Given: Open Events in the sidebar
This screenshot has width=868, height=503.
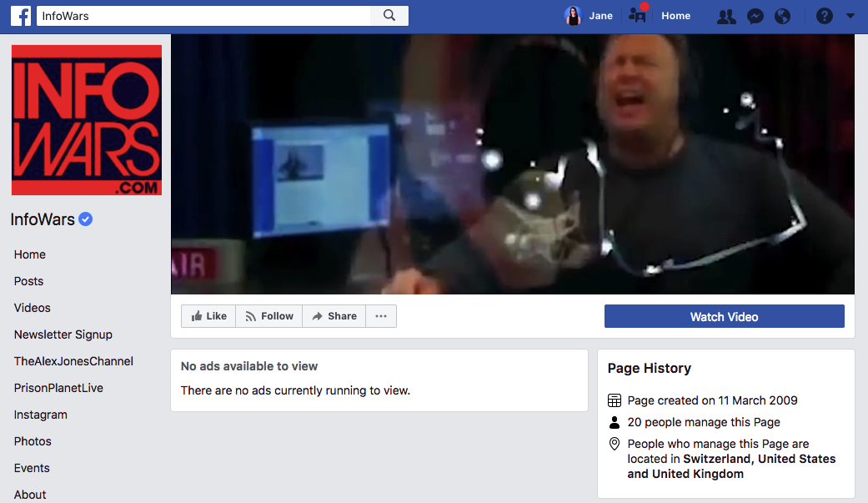Looking at the screenshot, I should [32, 467].
